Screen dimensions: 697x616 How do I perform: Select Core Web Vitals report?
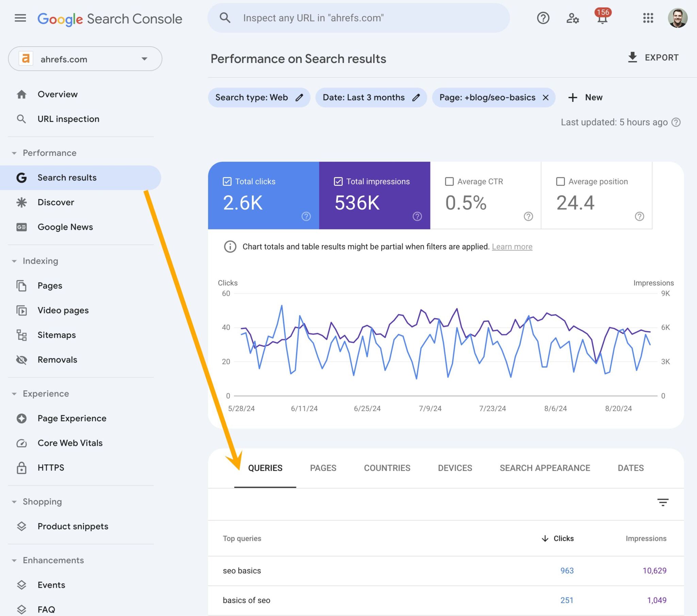[69, 443]
